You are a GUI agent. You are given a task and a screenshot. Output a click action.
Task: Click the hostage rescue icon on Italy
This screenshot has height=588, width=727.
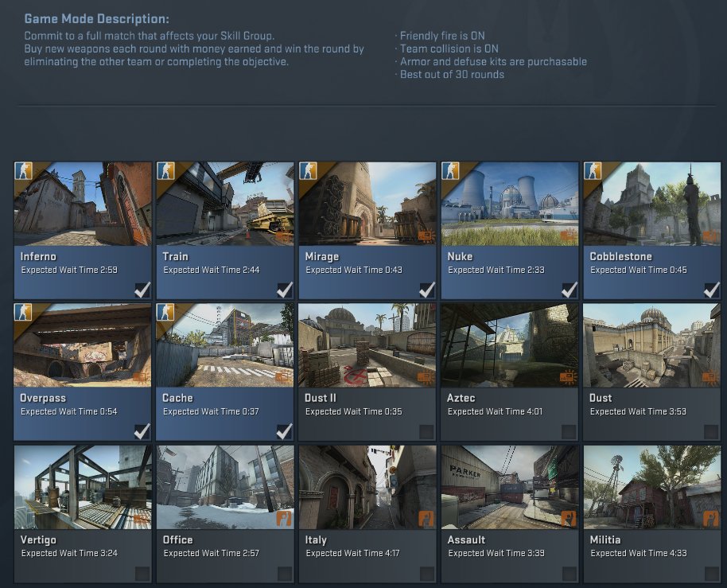tap(426, 519)
